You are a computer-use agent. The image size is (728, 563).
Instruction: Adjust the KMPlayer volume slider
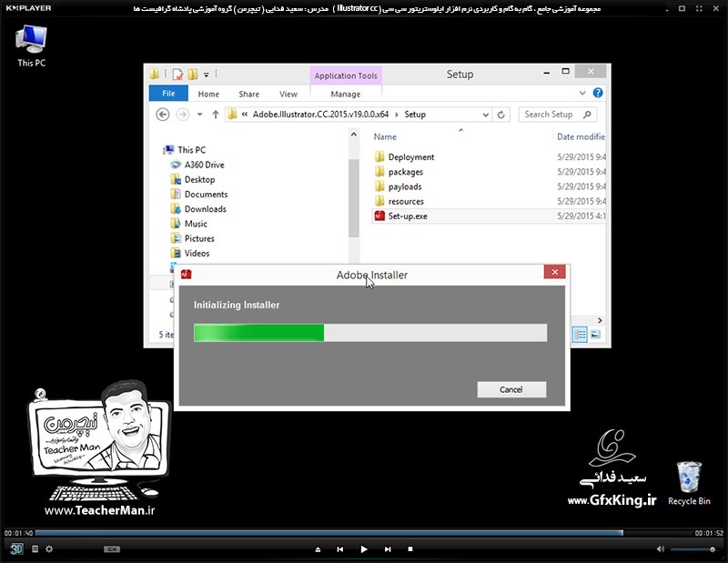693,549
